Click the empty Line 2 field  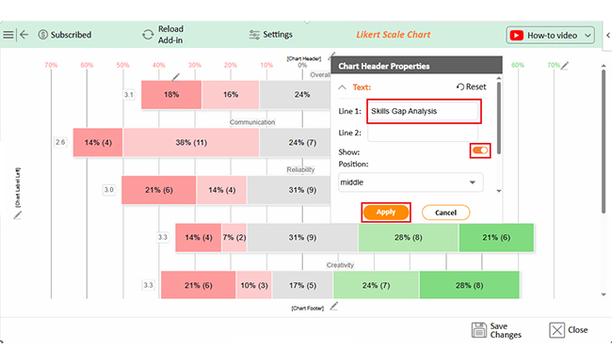click(423, 133)
